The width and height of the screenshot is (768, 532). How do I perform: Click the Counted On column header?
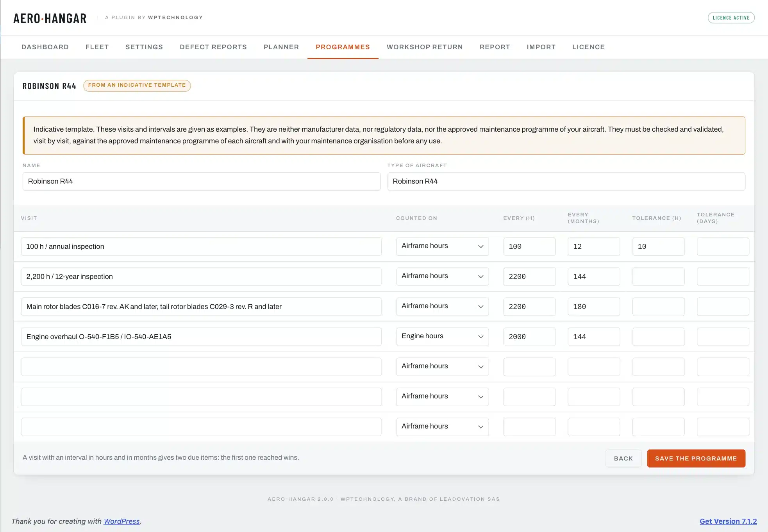click(416, 218)
